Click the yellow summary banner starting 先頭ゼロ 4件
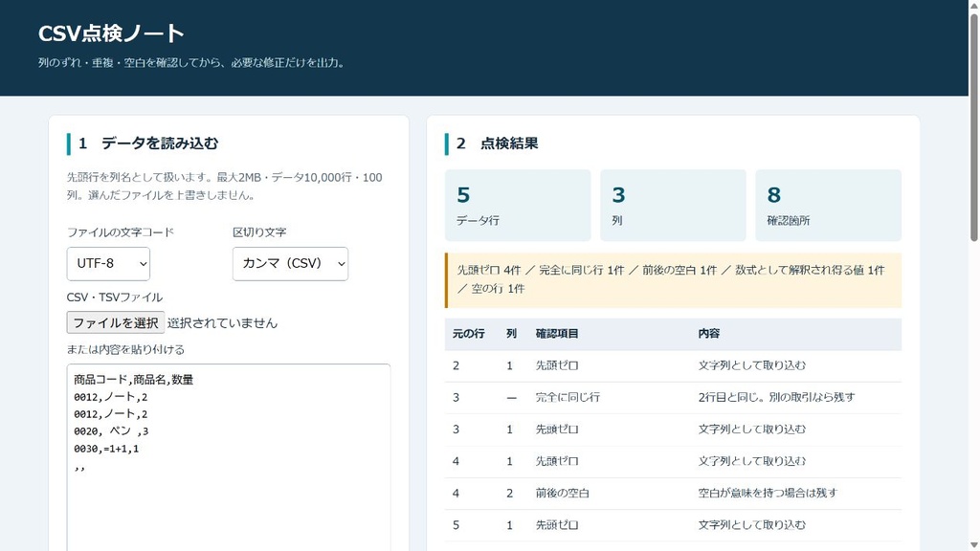980x551 pixels. tap(673, 280)
